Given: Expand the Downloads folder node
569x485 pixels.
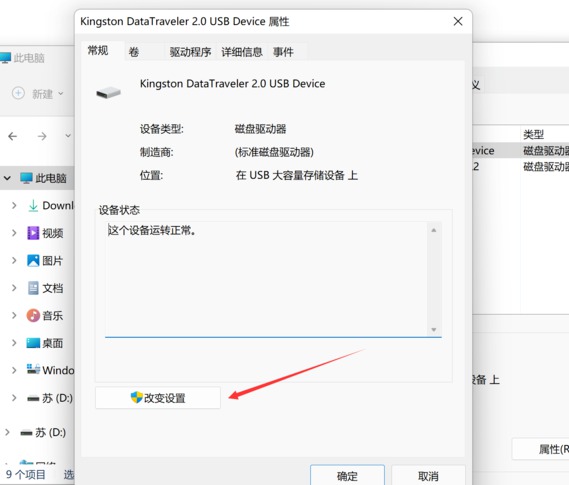Looking at the screenshot, I should pos(14,206).
